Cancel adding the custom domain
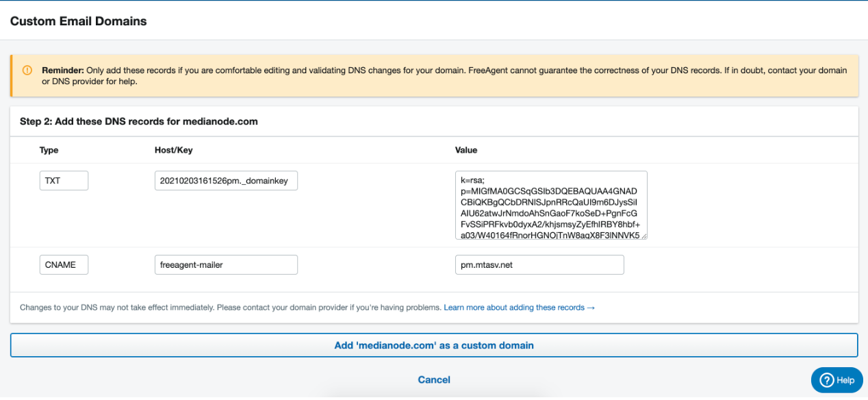Viewport: 868px width, 400px height. coord(434,379)
